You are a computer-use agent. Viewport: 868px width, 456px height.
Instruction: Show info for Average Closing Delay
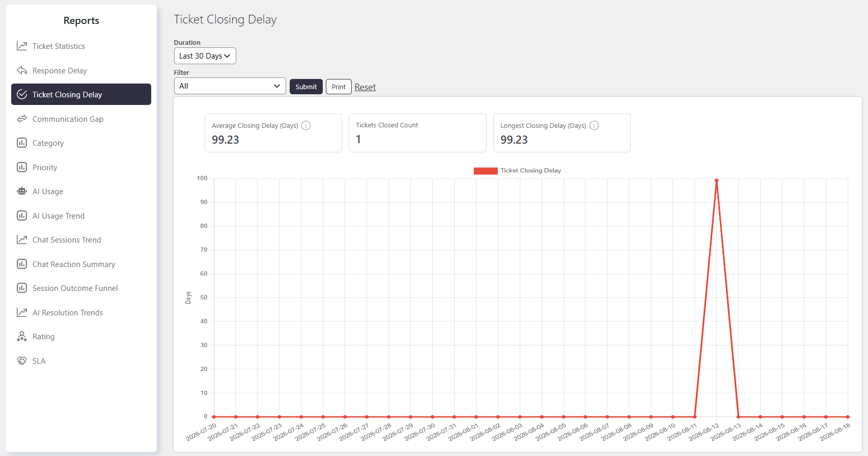tap(306, 125)
